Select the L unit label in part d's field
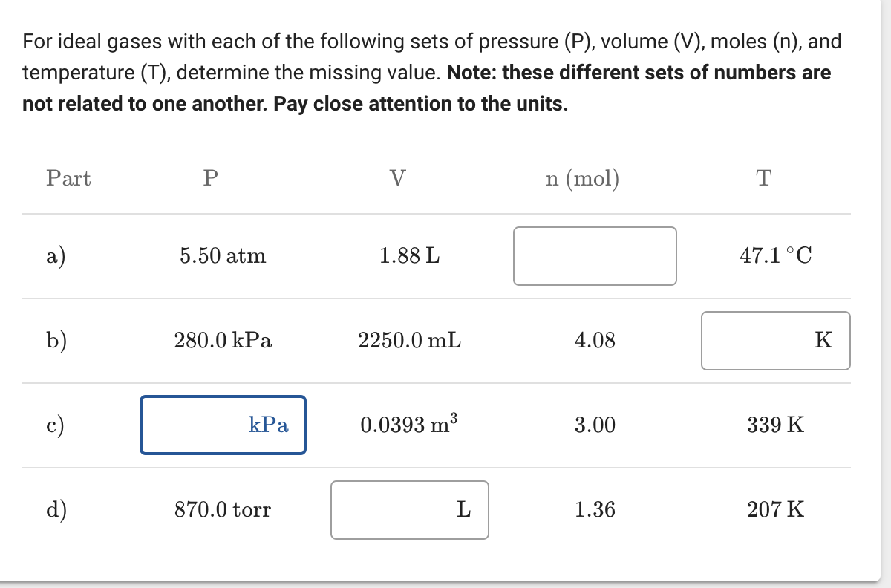 click(466, 510)
